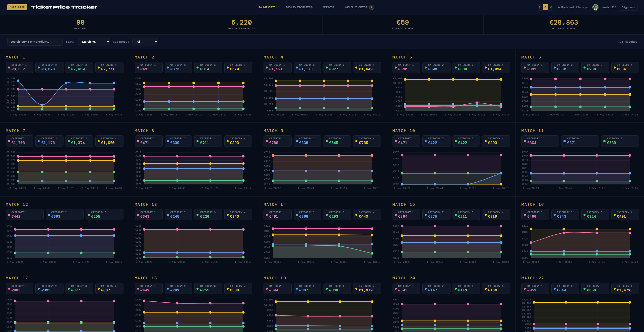644x332 pixels.
Task: Toggle Match 1 Category 2 chip €3,876
Action: pos(49,67)
